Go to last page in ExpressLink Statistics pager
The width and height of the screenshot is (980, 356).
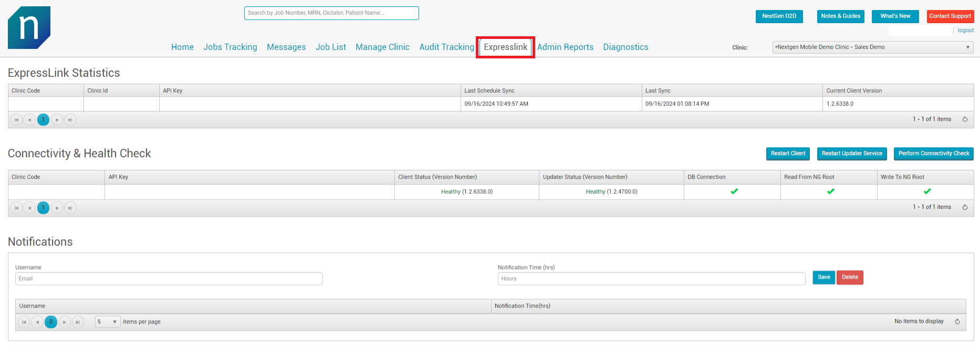point(70,120)
